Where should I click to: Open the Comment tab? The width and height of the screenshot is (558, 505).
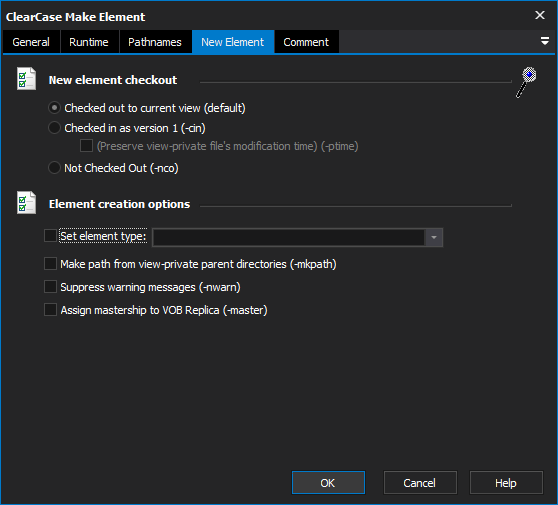tap(306, 42)
